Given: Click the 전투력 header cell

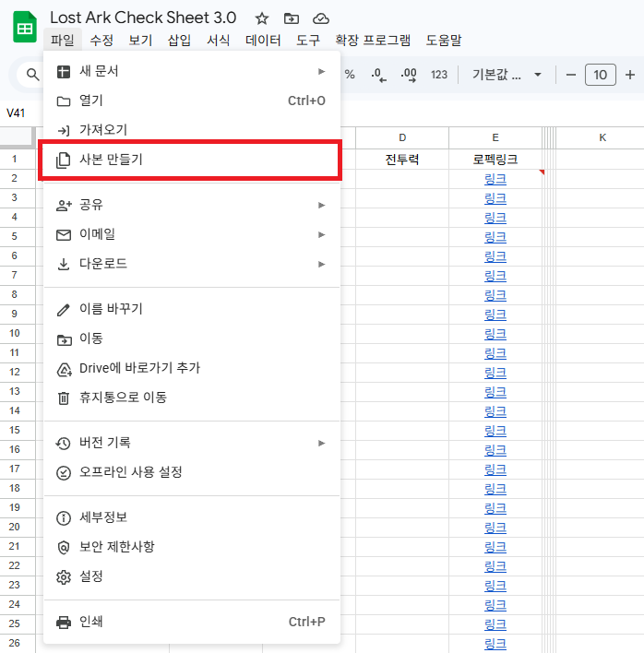Looking at the screenshot, I should coord(402,159).
